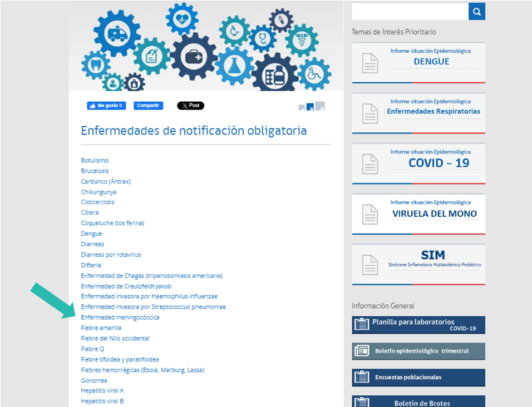The image size is (532, 407).
Task: Open the Carbunco (Ántrax) link
Action: point(106,181)
